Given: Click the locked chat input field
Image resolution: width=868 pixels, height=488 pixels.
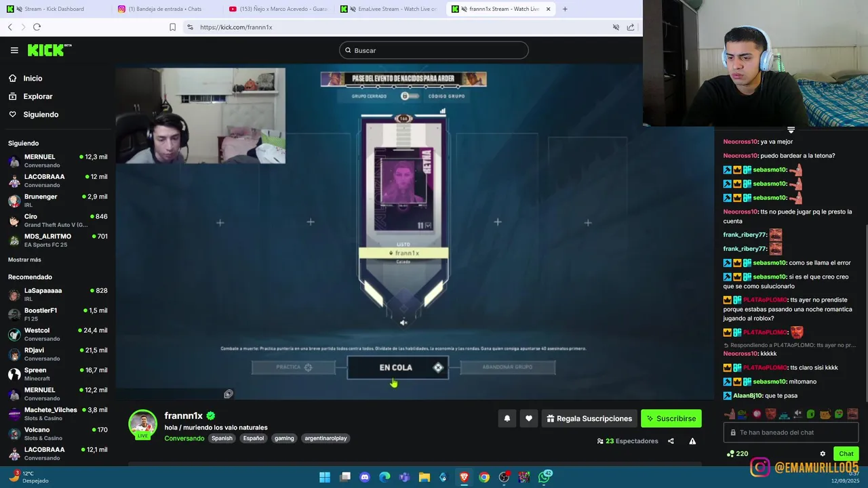Looking at the screenshot, I should [791, 432].
